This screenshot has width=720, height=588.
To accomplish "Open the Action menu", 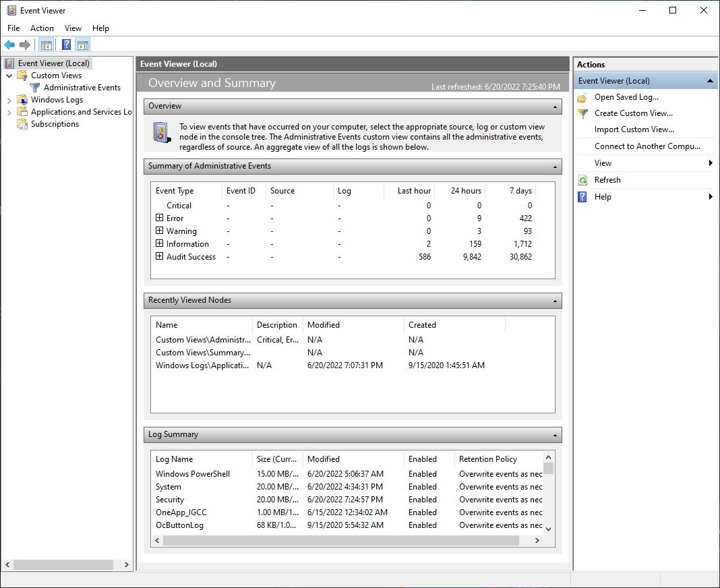I will click(42, 28).
